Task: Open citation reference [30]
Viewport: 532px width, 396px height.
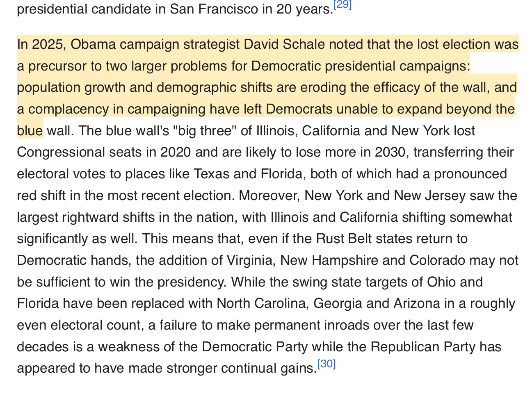Action: point(327,364)
